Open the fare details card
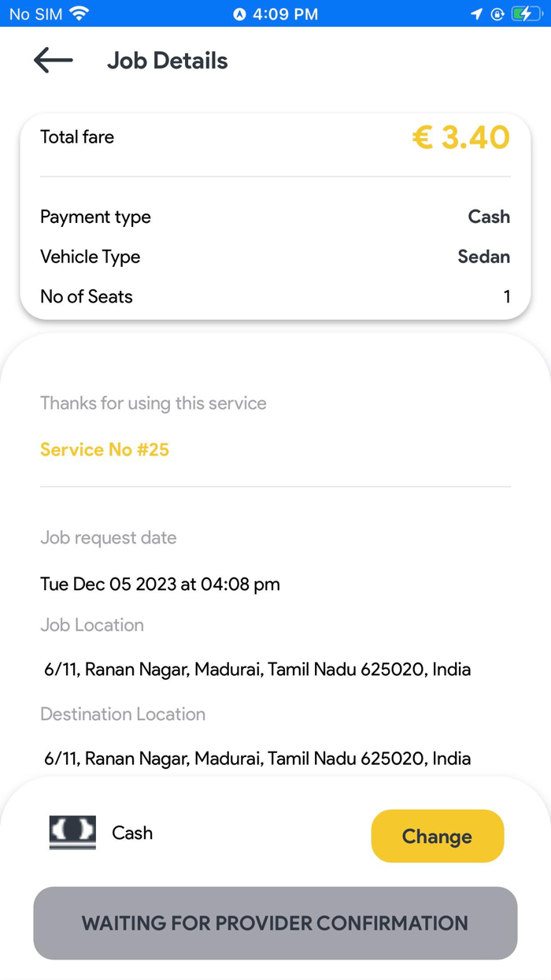Screen dimensions: 551x980 (275, 137)
